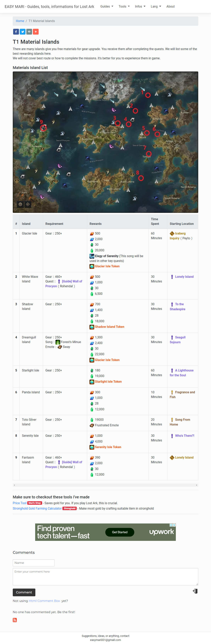
Task: Close the Upwork ad banner
Action: [x=174, y=525]
